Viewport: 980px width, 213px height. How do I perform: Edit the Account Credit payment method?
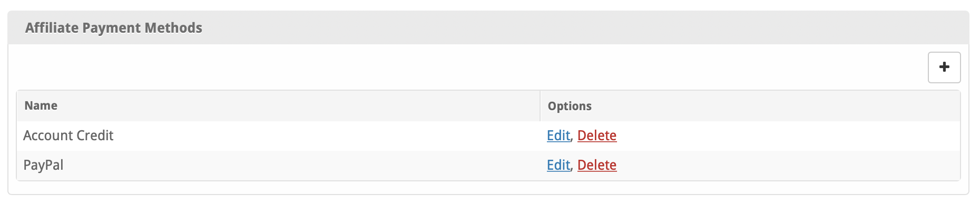pos(558,135)
